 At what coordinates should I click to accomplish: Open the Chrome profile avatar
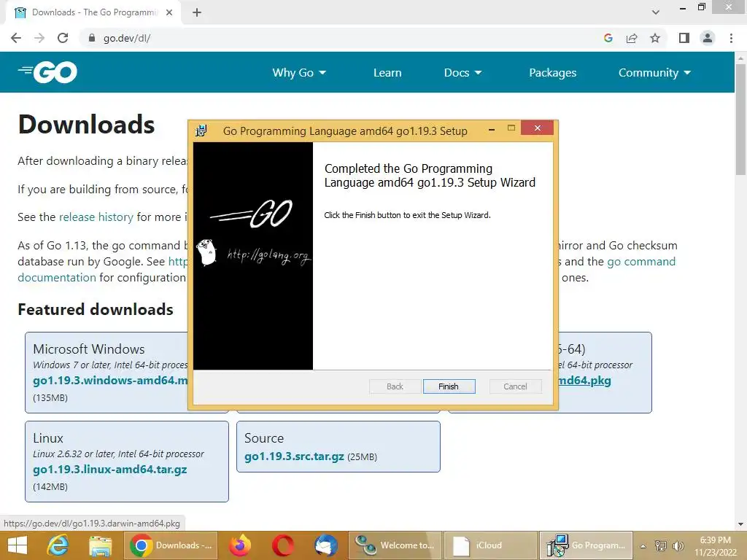[x=708, y=38]
